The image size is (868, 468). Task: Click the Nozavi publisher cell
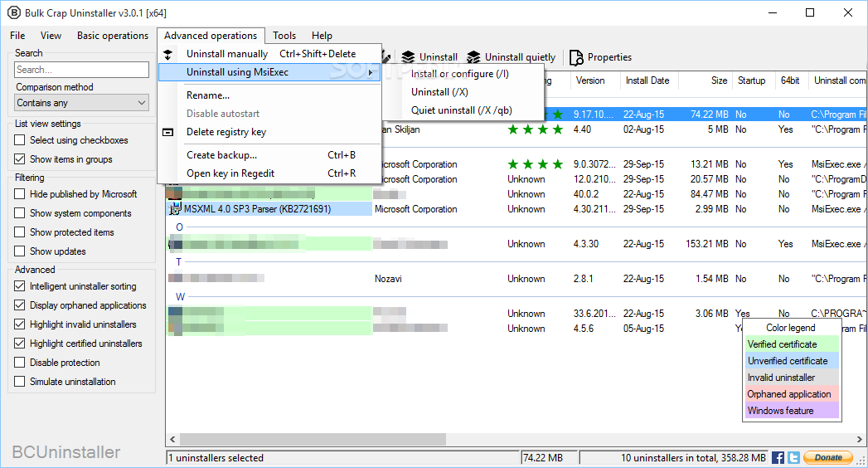pos(388,279)
